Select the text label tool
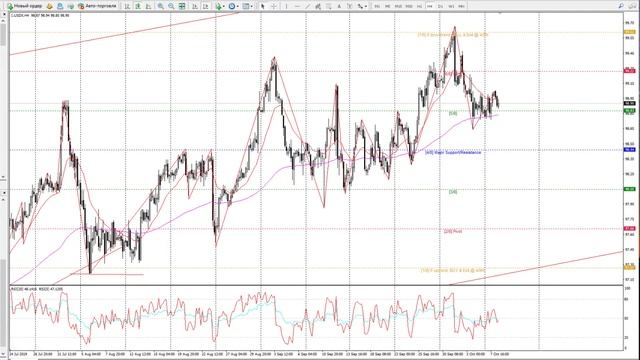This screenshot has width=640, height=360. (350, 6)
